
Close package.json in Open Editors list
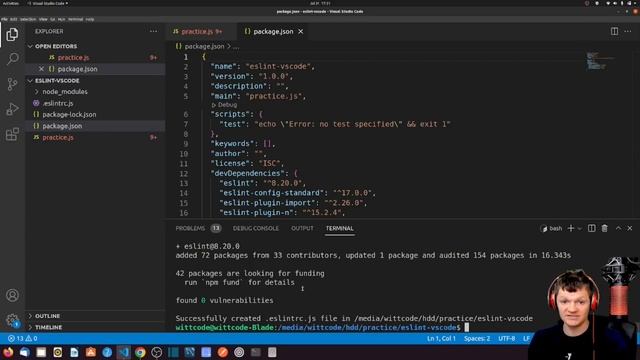(41, 69)
